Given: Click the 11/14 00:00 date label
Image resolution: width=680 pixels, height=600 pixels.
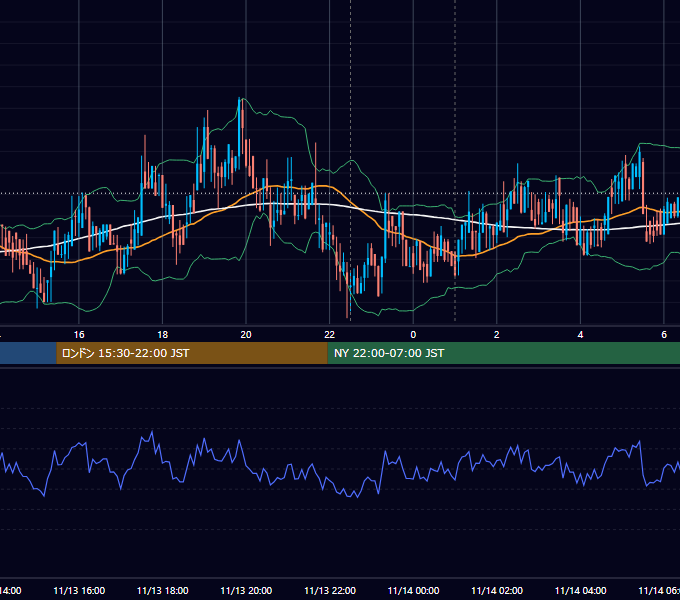Looking at the screenshot, I should (413, 590).
